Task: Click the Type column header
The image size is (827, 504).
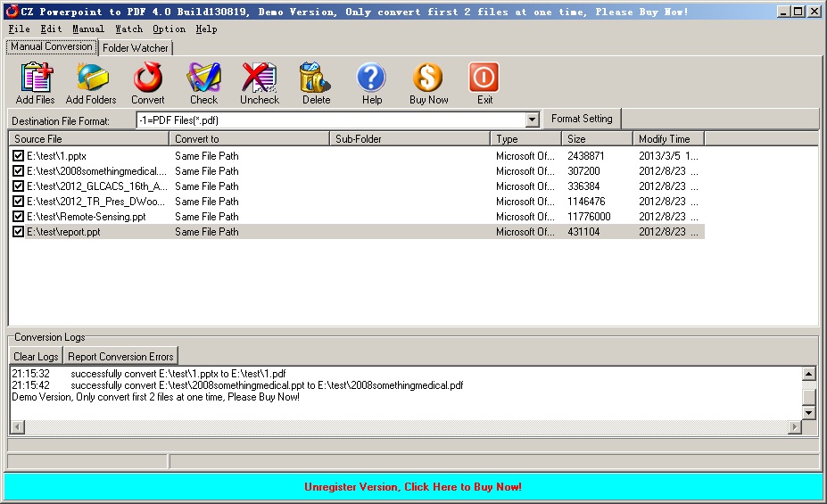Action: [x=525, y=138]
